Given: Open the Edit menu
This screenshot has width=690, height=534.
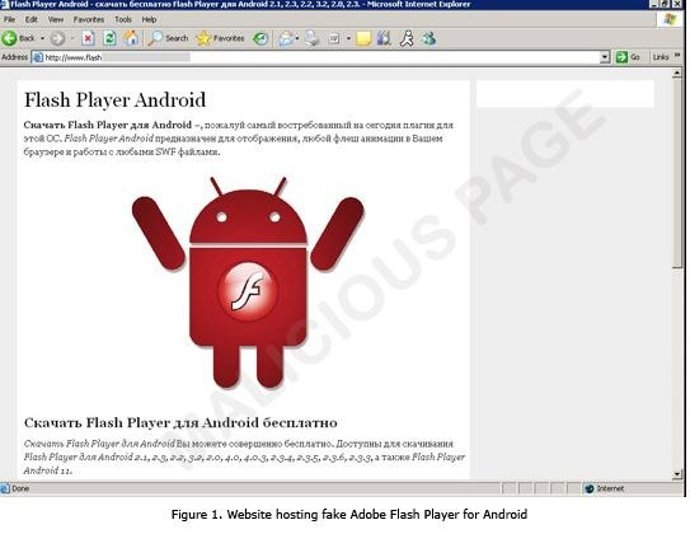Looking at the screenshot, I should 31,19.
